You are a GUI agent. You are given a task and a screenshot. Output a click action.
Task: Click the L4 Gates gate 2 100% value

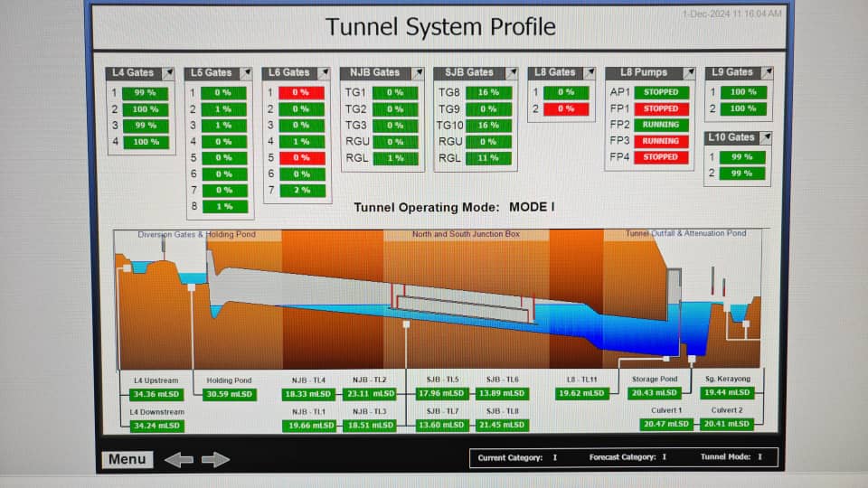point(146,108)
